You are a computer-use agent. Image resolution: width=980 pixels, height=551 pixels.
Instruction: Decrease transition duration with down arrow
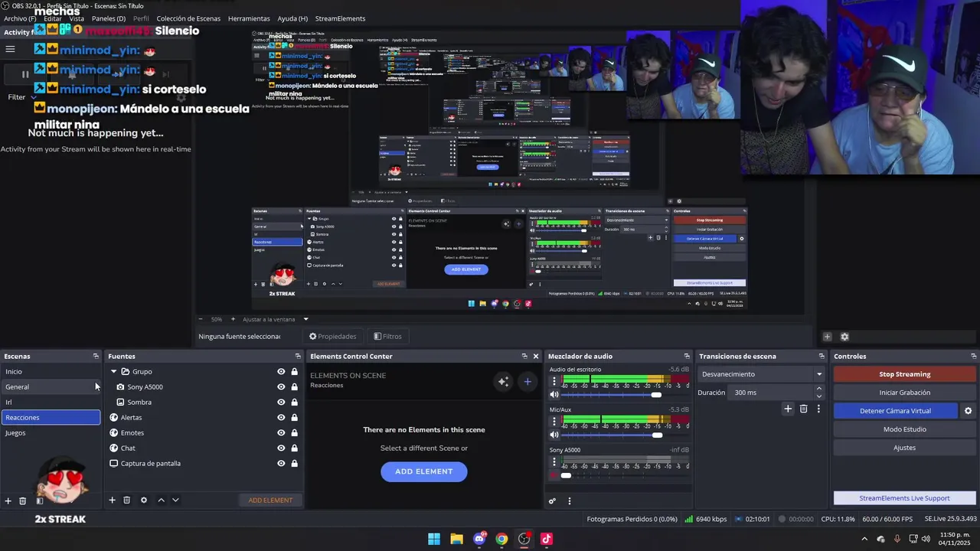pyautogui.click(x=818, y=396)
